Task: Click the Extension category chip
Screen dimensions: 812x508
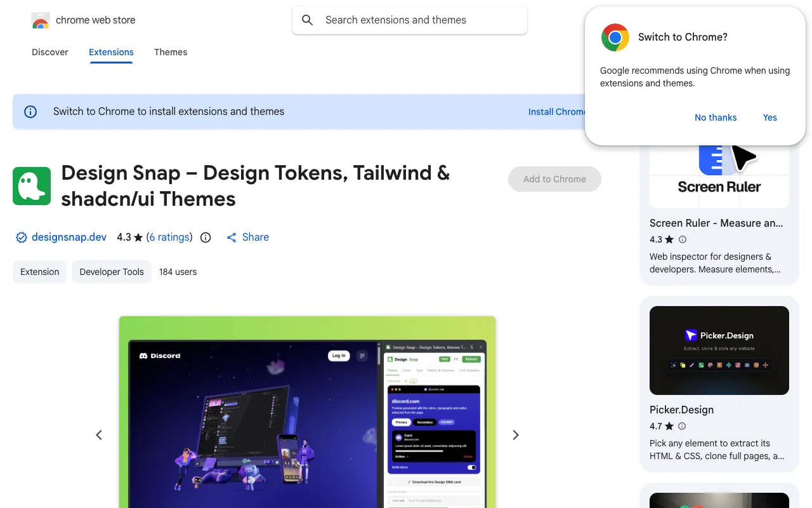Action: (x=39, y=272)
